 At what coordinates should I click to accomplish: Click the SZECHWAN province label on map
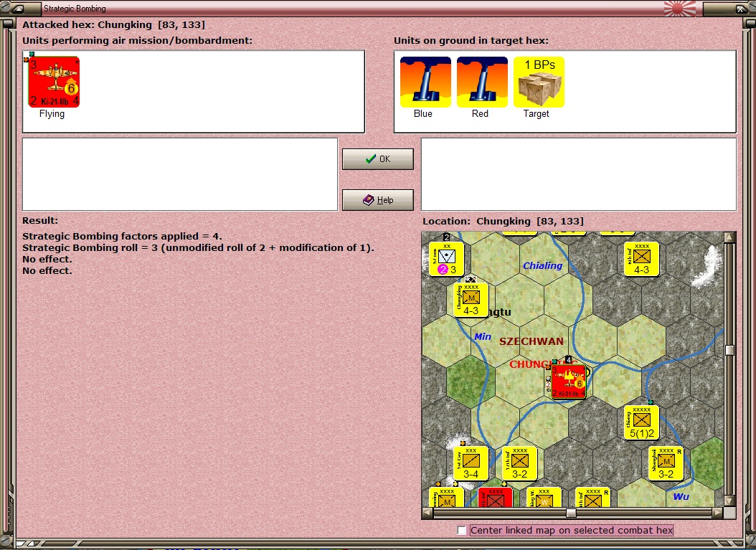(x=531, y=341)
